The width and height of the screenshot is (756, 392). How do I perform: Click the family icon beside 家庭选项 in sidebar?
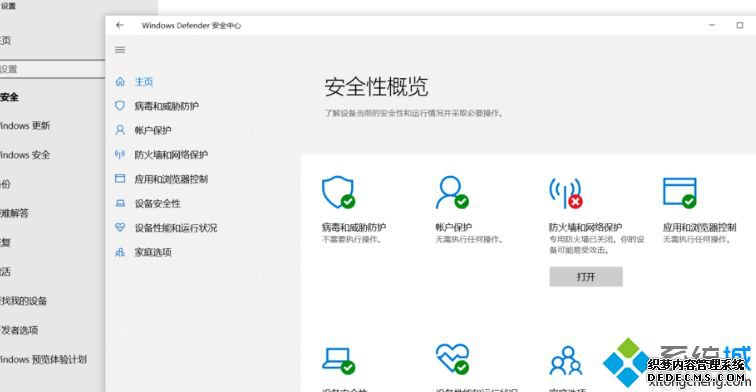[120, 252]
